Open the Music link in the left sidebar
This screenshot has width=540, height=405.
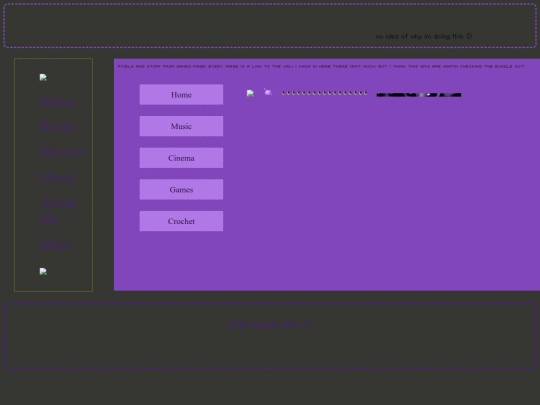[58, 177]
